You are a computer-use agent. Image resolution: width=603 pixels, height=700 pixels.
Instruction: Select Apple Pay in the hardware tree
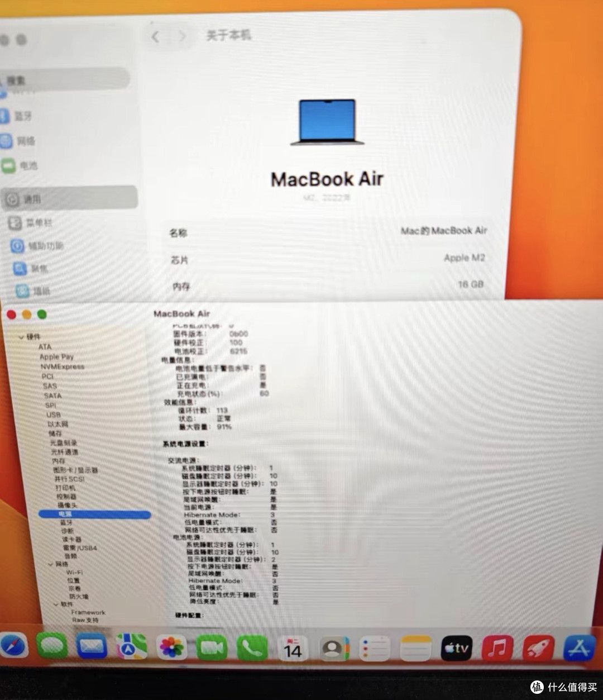(56, 356)
